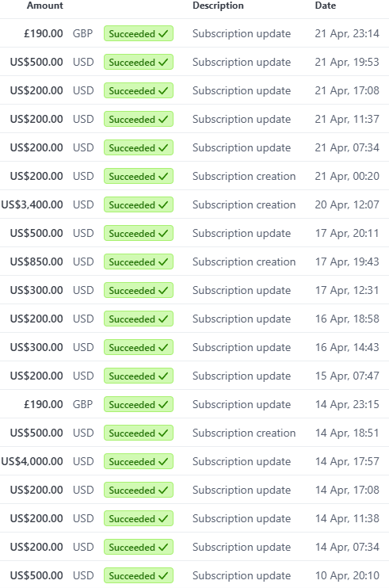Click Succeeded badge for 15 Apr, 07:47 payment
Viewport: 389px width, 588px height.
[139, 376]
